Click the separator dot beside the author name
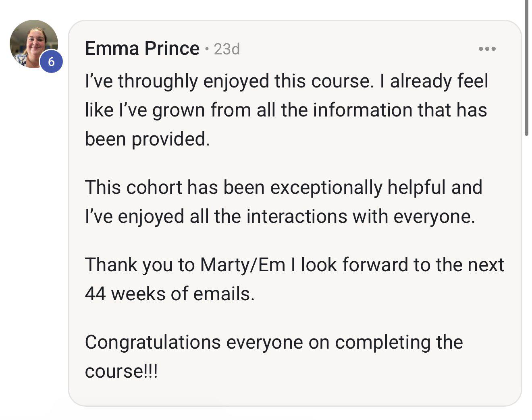Image resolution: width=532 pixels, height=420 pixels. click(x=207, y=50)
